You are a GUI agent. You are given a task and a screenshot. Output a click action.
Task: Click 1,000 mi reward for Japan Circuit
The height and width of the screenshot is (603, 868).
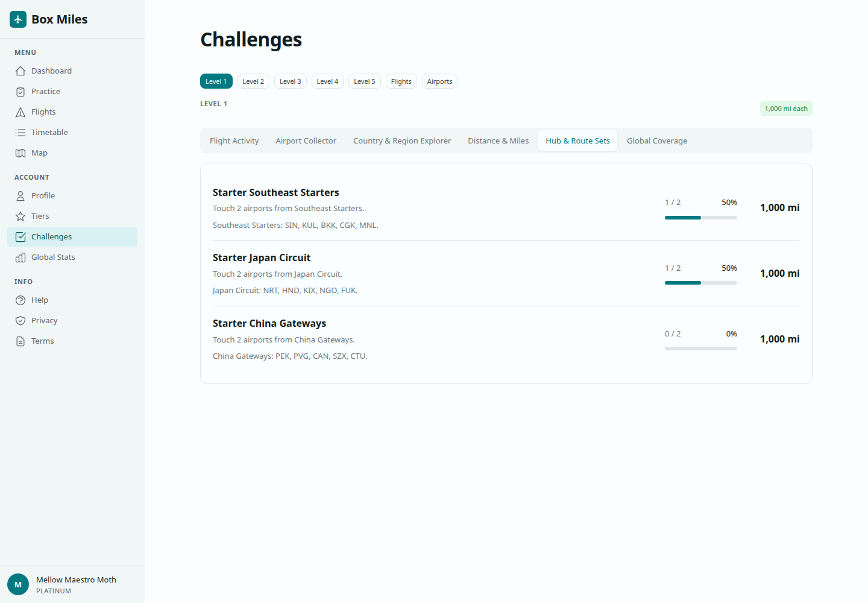tap(780, 273)
